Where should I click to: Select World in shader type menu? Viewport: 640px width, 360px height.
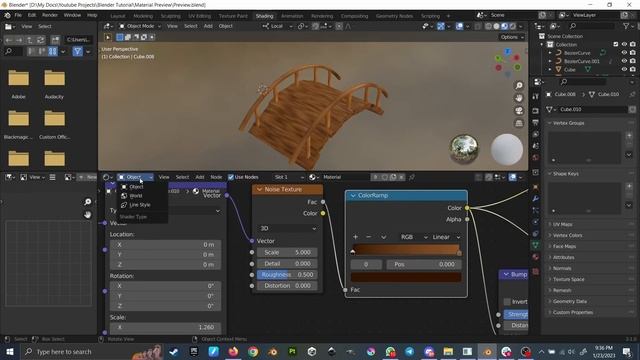(x=136, y=196)
